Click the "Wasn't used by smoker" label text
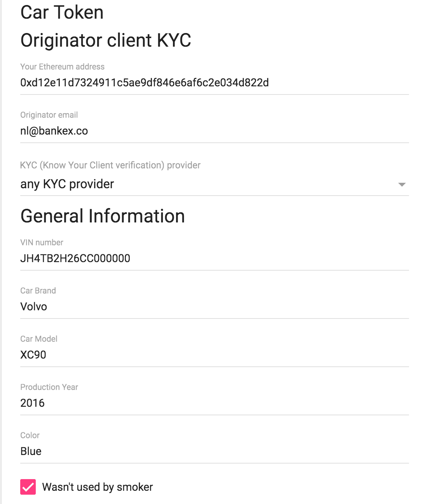This screenshot has width=444, height=504. click(x=97, y=487)
